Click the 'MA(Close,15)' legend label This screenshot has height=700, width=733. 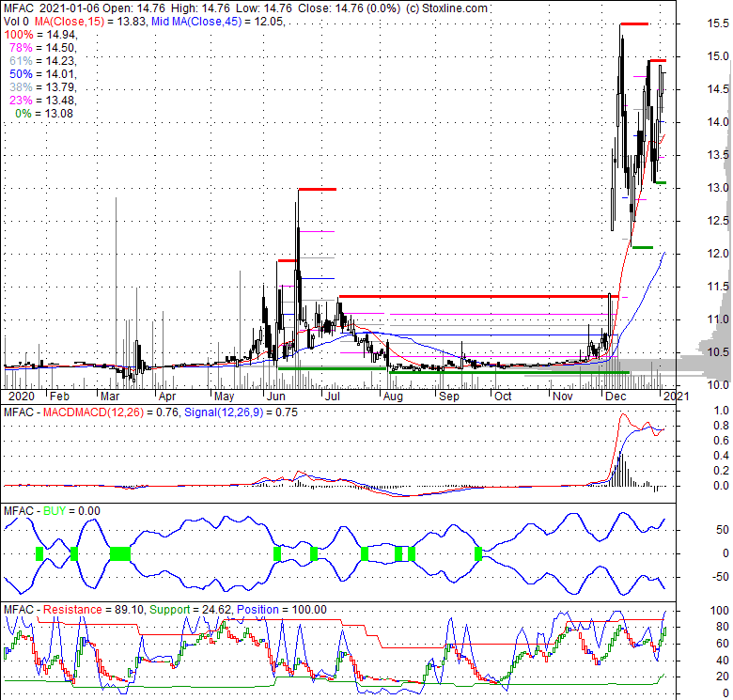70,22
